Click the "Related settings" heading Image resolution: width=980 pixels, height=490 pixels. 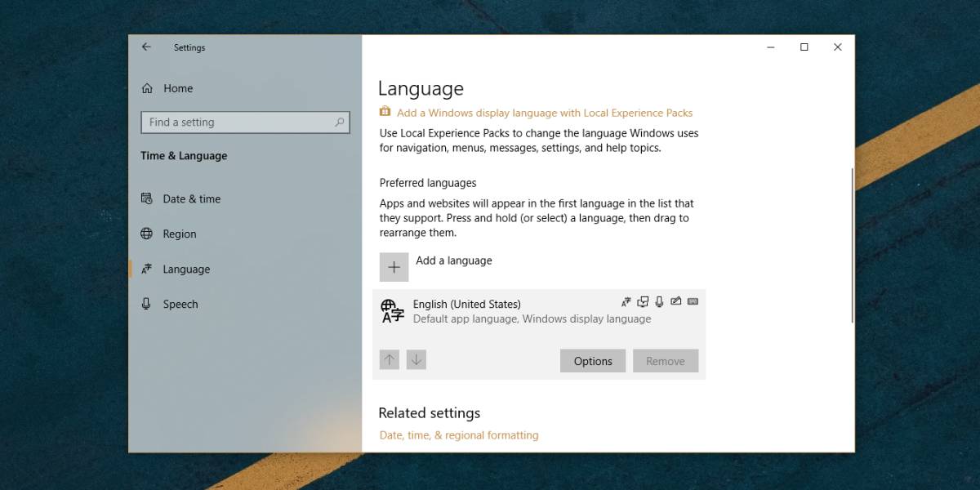coord(430,413)
